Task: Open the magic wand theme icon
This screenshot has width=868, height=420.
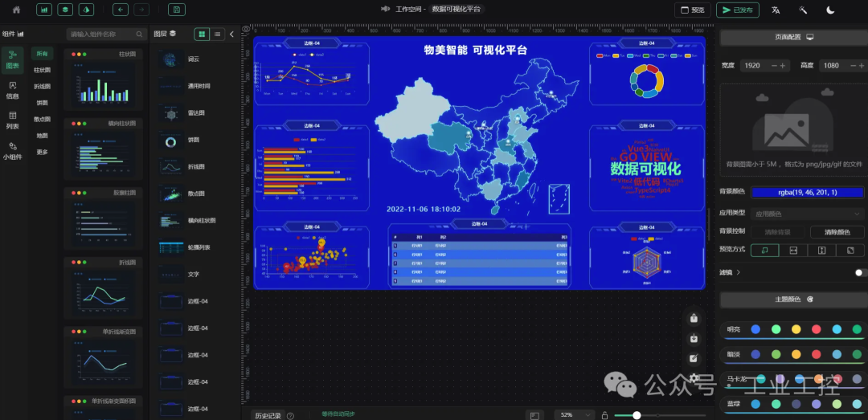Action: point(803,10)
